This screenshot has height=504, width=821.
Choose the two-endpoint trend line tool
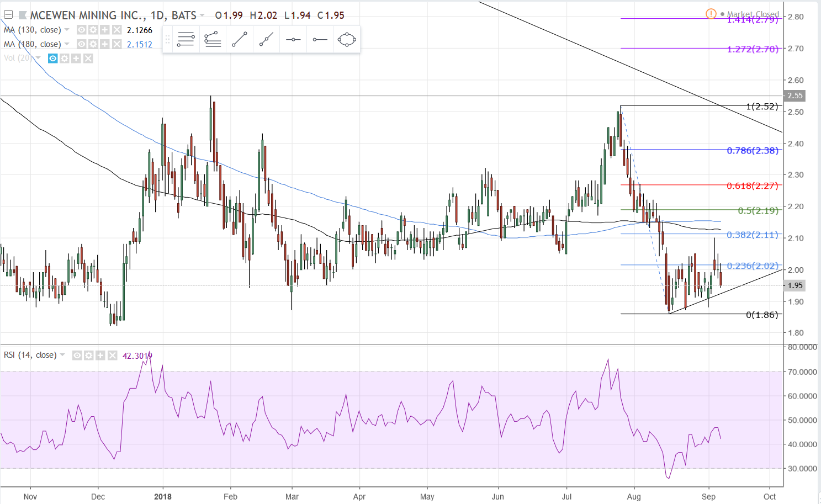pyautogui.click(x=240, y=40)
